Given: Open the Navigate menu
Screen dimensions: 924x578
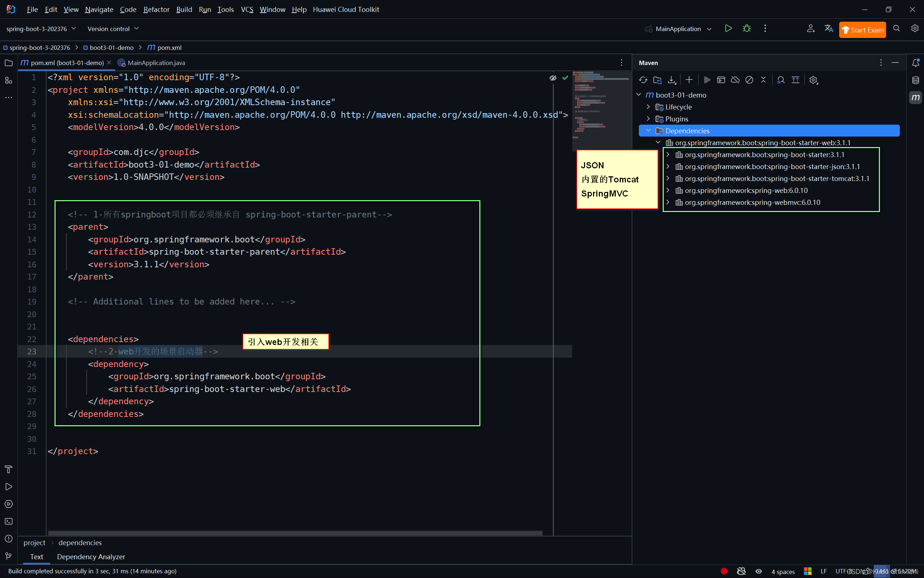Looking at the screenshot, I should [99, 9].
